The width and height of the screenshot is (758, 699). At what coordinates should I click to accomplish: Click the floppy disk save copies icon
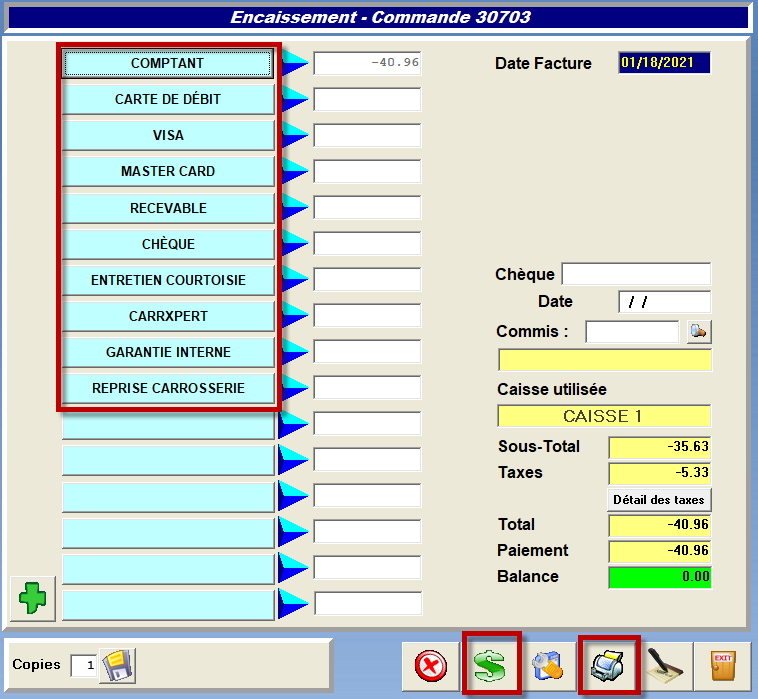(x=117, y=666)
